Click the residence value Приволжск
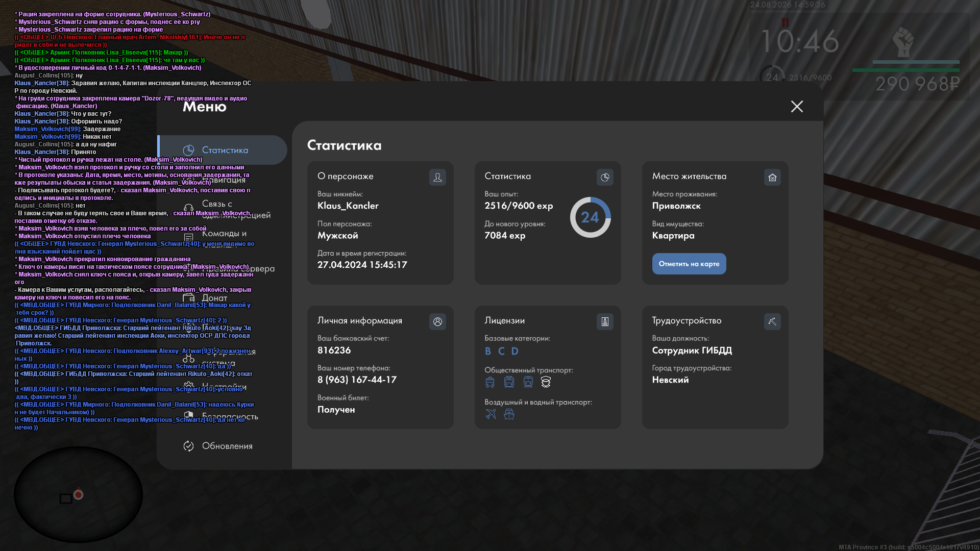 click(x=676, y=206)
